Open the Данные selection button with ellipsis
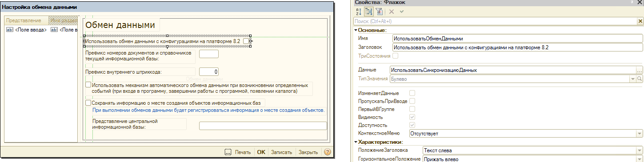This screenshot has width=644, height=162. 640,70
